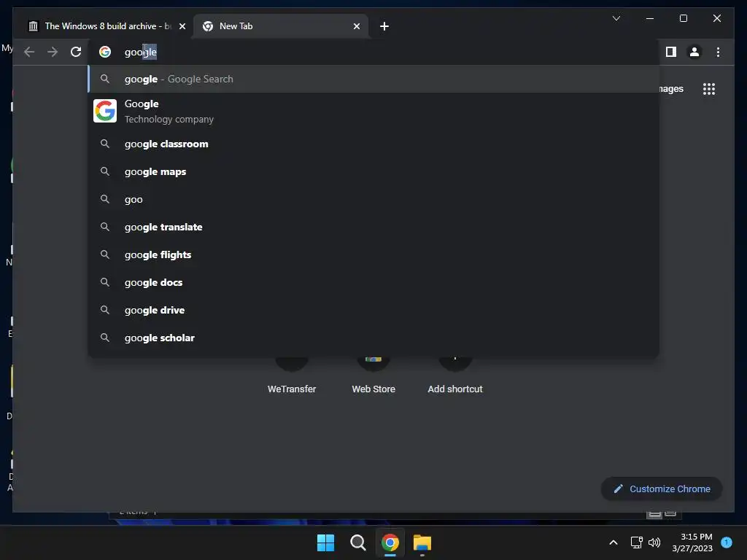The image size is (747, 560).
Task: Pick the goo suggestion
Action: pyautogui.click(x=374, y=199)
